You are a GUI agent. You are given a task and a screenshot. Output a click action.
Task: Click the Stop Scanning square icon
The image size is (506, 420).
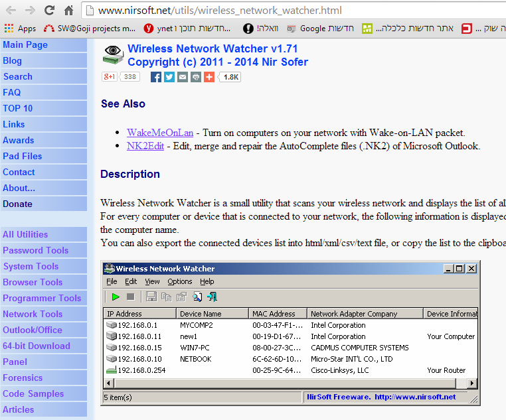[x=130, y=297]
